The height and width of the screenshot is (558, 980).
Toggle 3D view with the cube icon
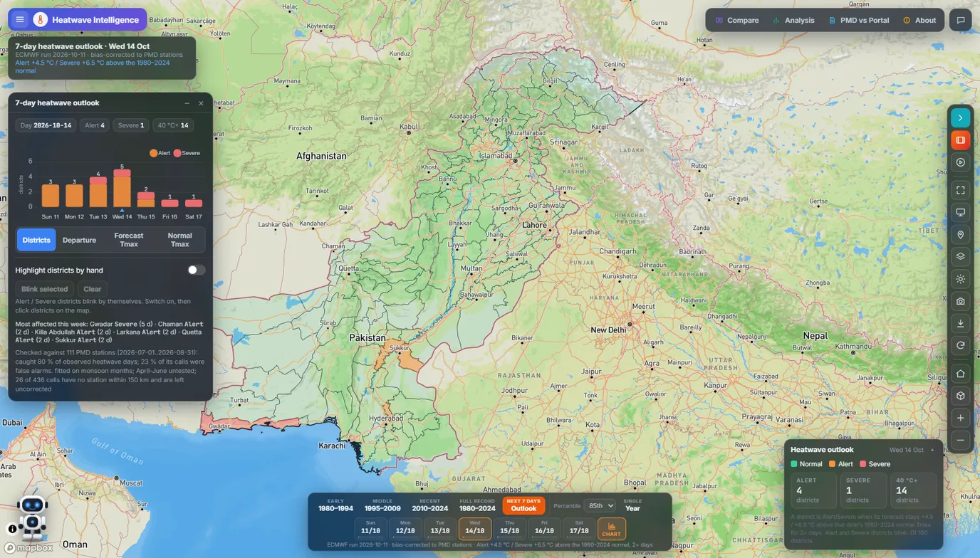pos(960,396)
